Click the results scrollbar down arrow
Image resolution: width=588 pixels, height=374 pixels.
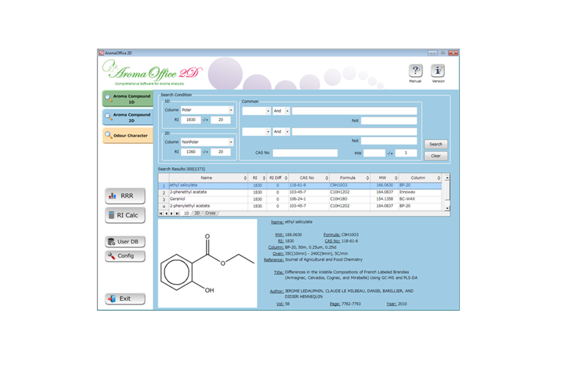447,208
